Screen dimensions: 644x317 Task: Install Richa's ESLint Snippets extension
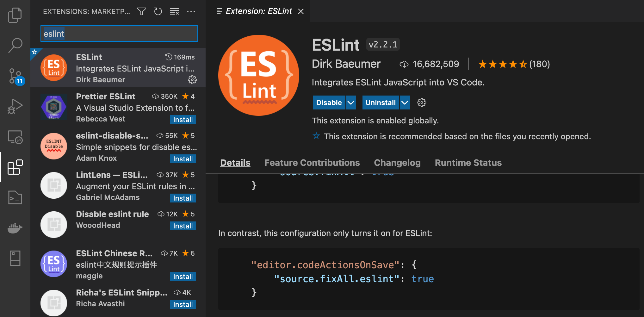(183, 304)
